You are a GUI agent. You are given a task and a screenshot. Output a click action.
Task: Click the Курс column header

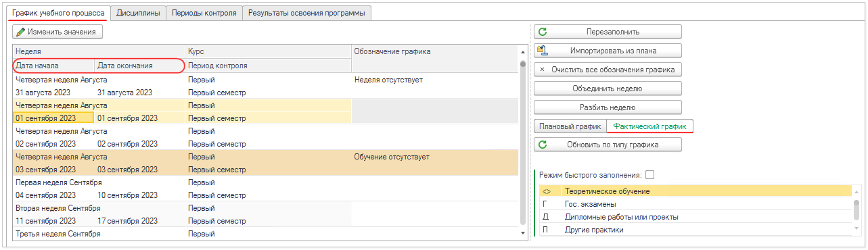pos(268,51)
